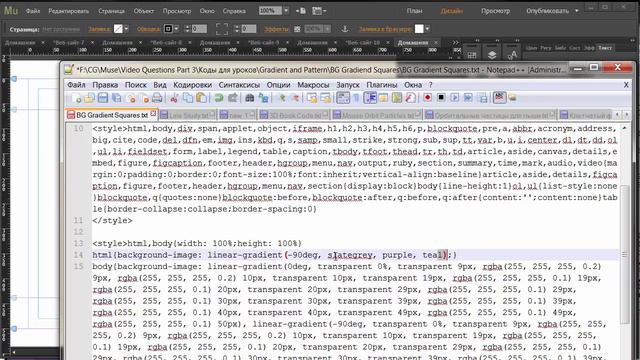Screen dimensions: 640x360
Task: Play back recorded macro icon
Action: (455, 98)
